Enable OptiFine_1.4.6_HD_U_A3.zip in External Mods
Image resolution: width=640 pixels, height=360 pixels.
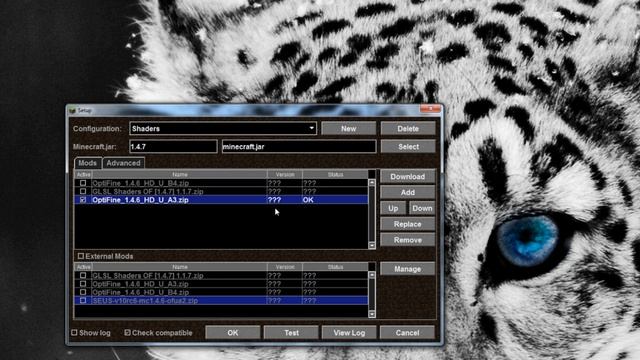83,284
